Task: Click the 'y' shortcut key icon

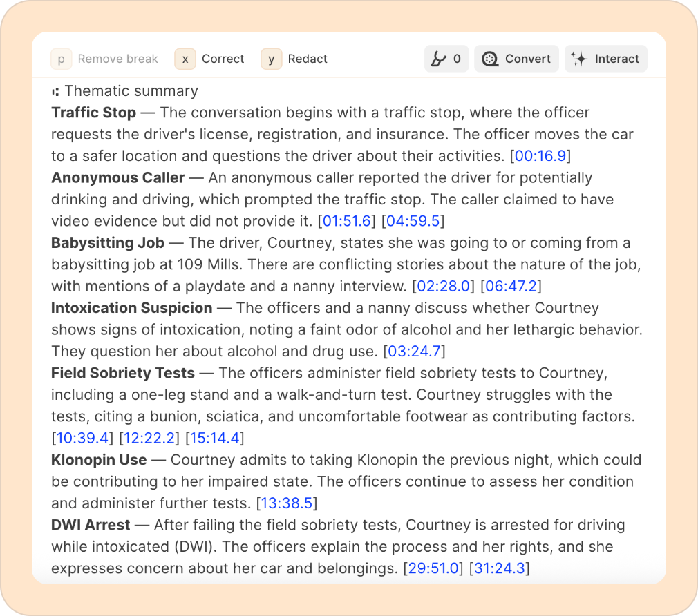Action: [272, 59]
